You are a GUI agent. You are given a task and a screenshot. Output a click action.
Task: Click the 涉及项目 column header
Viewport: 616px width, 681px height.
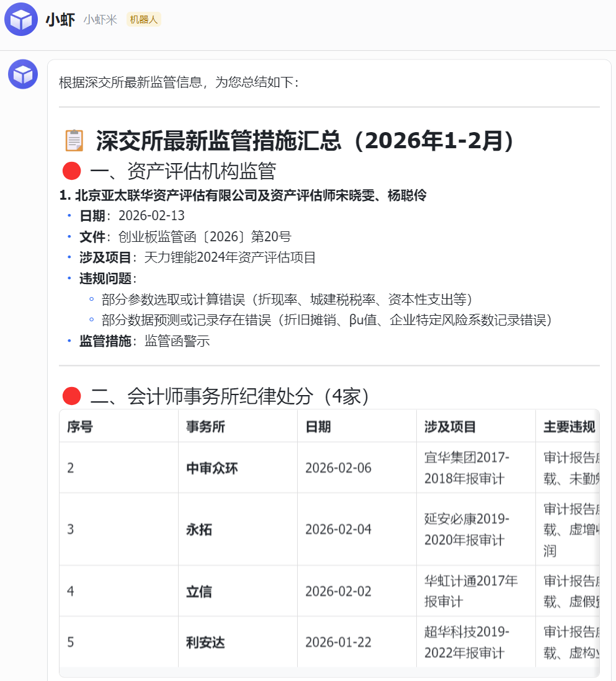[476, 426]
